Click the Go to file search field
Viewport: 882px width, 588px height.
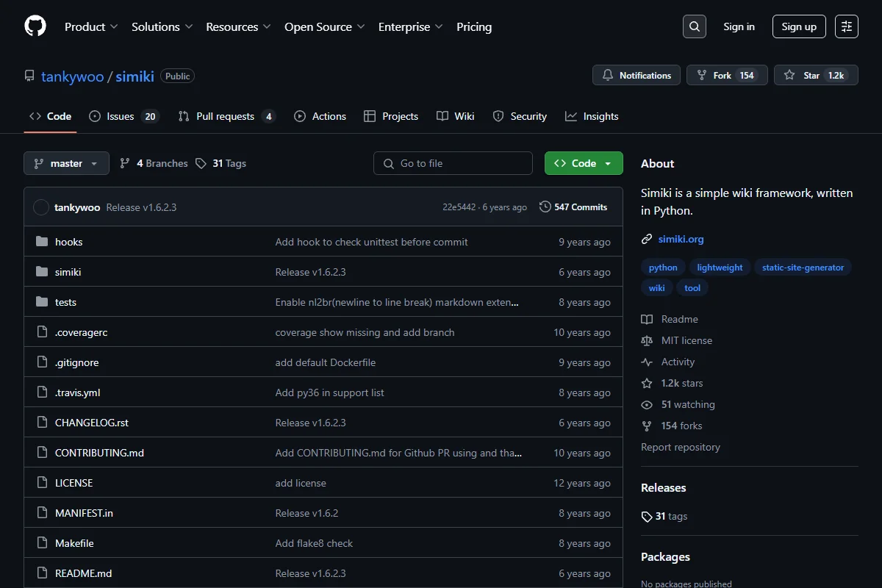[x=453, y=163]
